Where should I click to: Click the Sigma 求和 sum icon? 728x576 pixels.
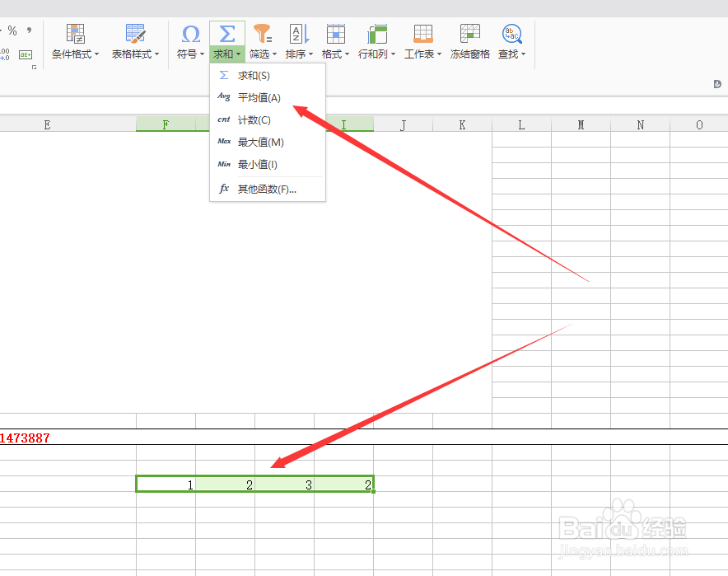227,34
